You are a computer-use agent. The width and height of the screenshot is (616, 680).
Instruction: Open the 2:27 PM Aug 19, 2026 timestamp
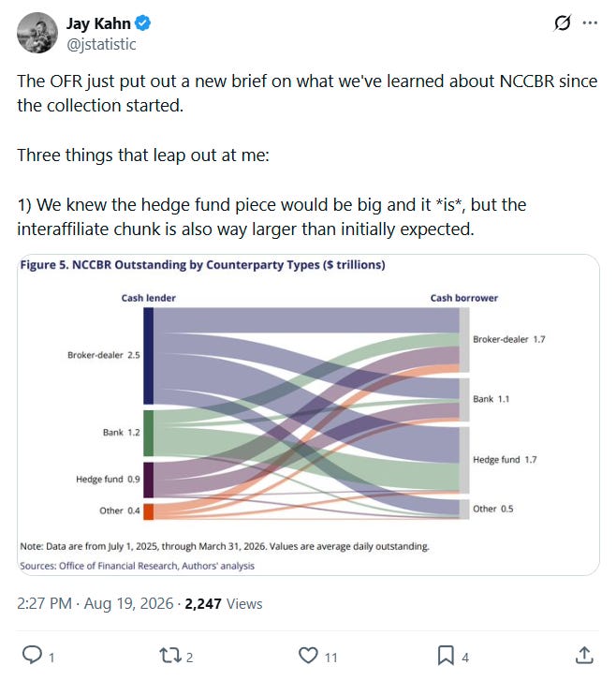[95, 603]
